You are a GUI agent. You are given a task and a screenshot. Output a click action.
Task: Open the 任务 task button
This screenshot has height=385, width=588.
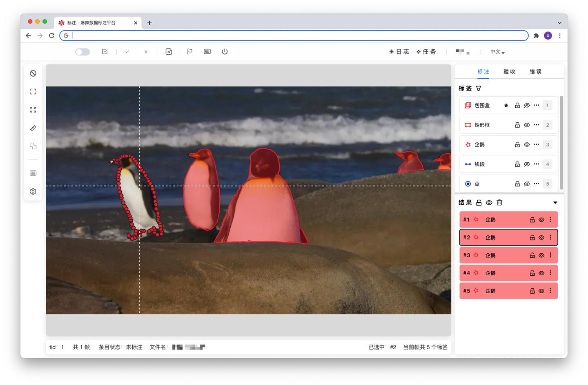pyautogui.click(x=426, y=52)
